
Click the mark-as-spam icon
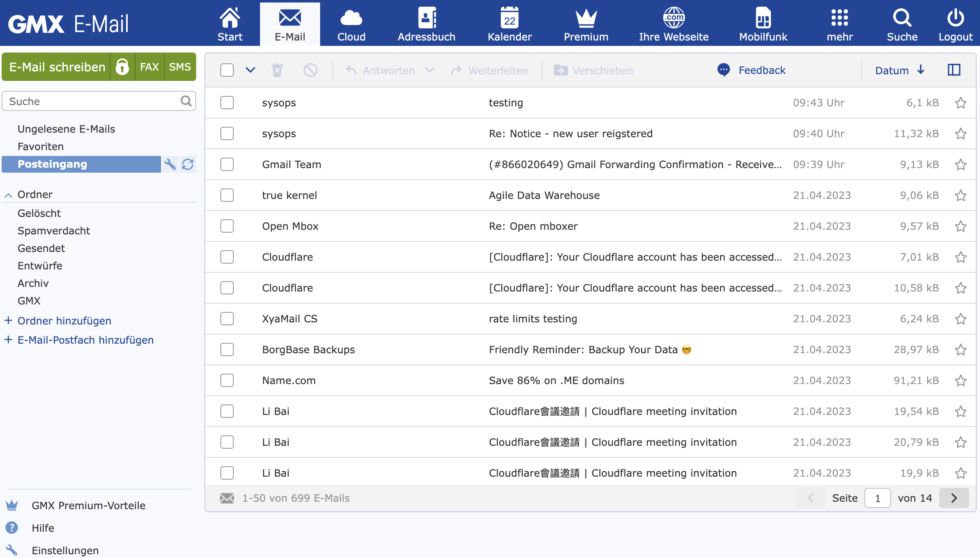(310, 70)
